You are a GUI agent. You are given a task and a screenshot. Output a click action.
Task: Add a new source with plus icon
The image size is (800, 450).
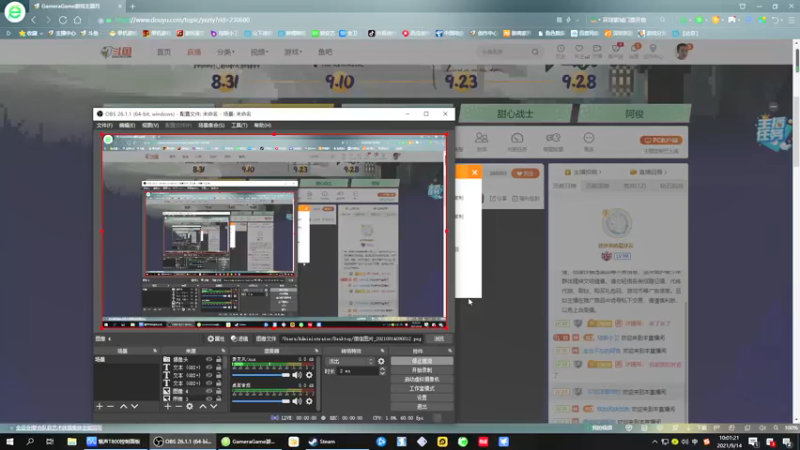tap(168, 406)
